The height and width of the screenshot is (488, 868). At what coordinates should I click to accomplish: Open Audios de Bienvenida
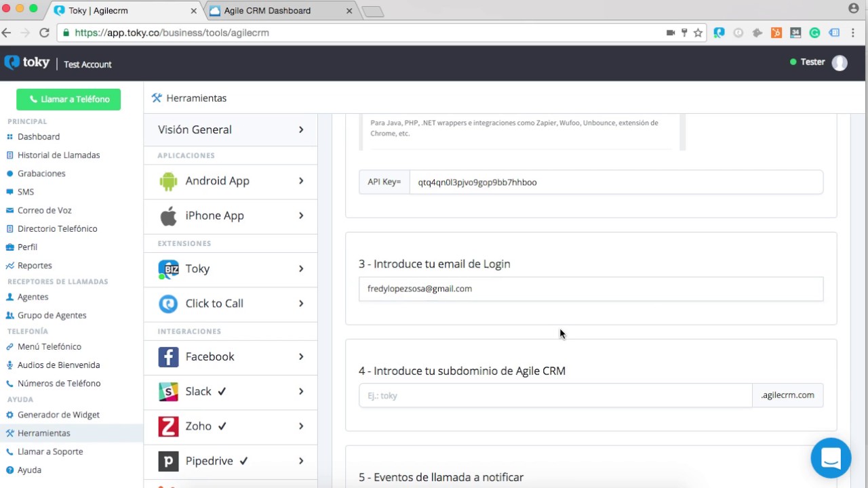(58, 365)
